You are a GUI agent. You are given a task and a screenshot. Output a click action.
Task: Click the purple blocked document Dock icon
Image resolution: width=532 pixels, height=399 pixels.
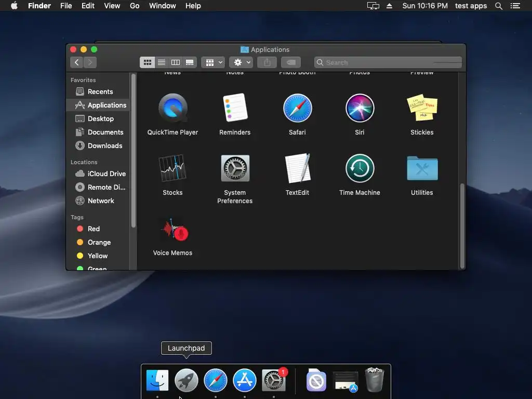tap(316, 380)
